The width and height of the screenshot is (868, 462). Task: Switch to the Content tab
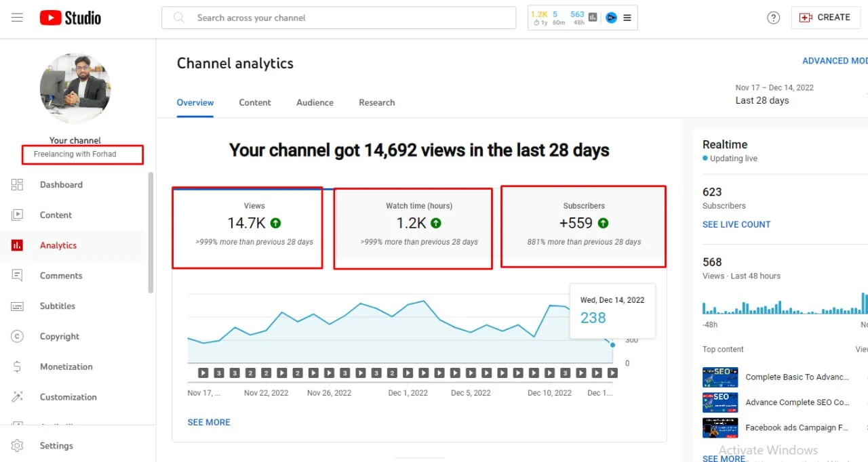tap(255, 103)
